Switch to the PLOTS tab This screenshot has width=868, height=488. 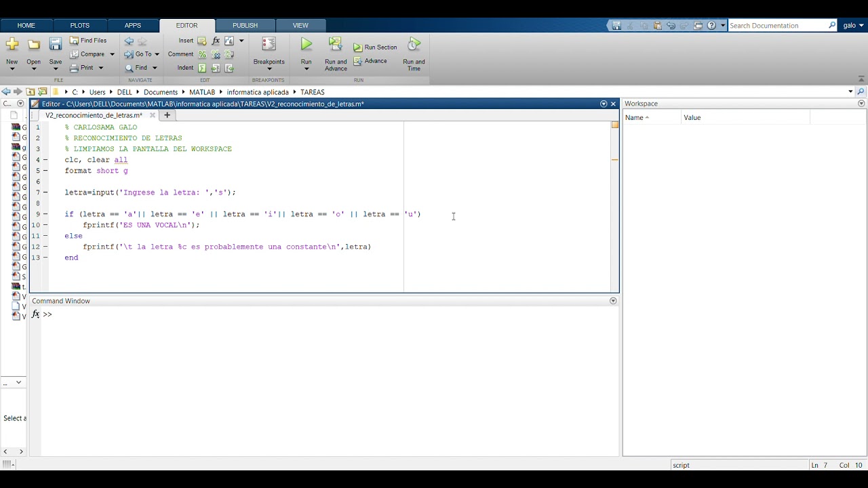click(80, 26)
